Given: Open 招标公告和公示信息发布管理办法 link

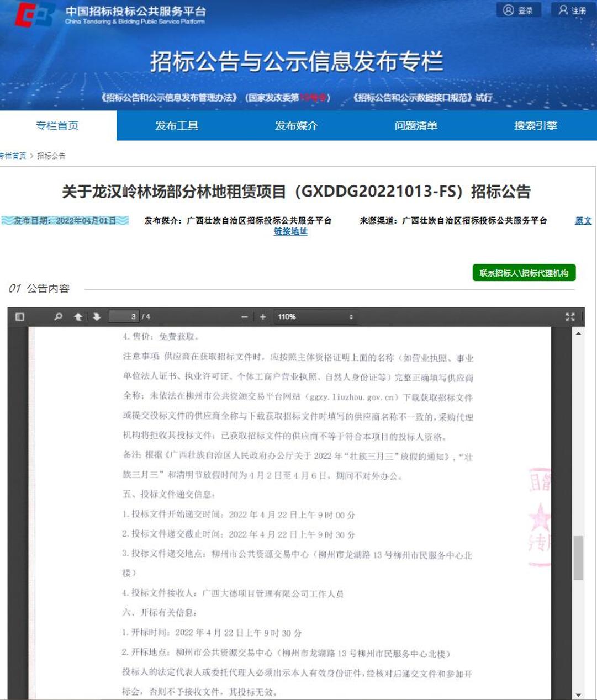Looking at the screenshot, I should pyautogui.click(x=170, y=98).
